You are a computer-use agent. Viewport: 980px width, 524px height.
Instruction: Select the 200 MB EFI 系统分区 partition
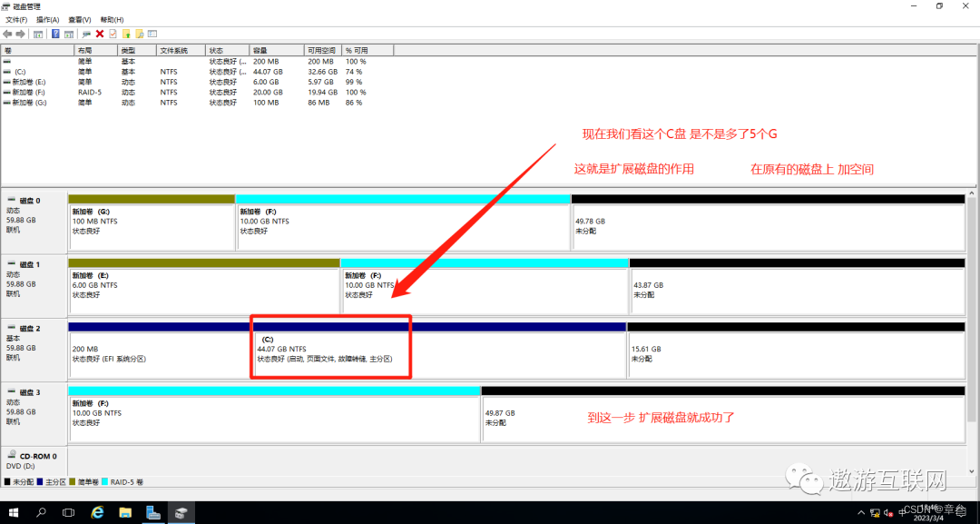point(159,354)
